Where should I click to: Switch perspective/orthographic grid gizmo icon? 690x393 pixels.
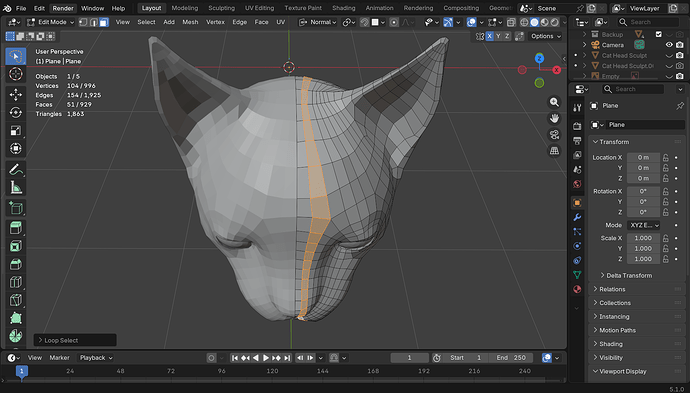(x=554, y=151)
